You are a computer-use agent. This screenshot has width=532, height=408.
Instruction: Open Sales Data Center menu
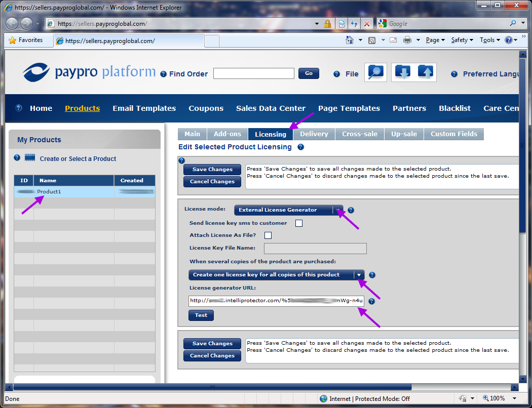coord(271,108)
